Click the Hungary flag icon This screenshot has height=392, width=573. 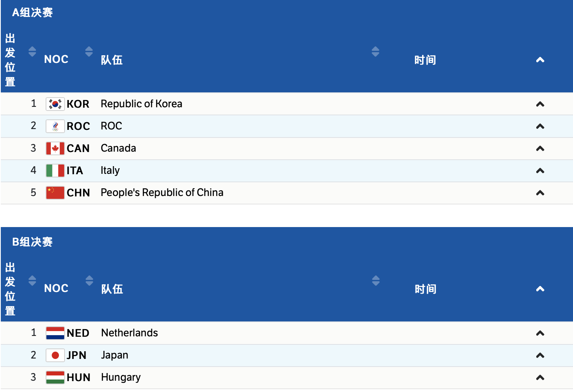[55, 377]
